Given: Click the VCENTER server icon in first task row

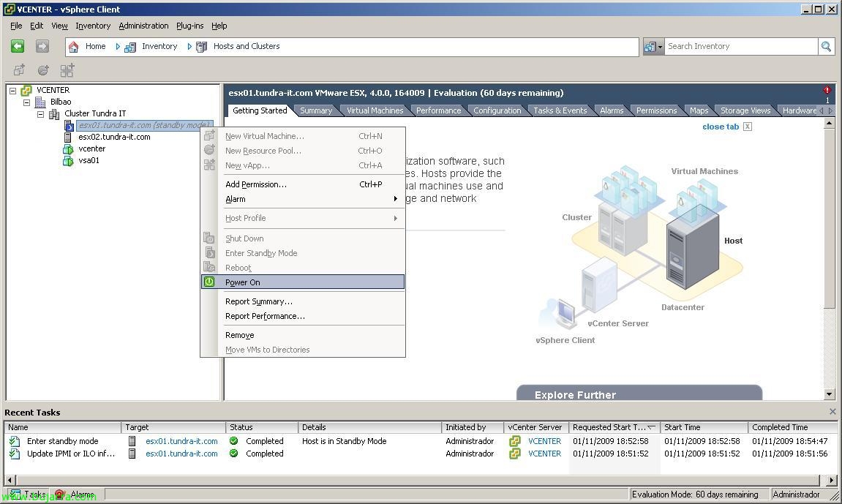Looking at the screenshot, I should point(515,441).
